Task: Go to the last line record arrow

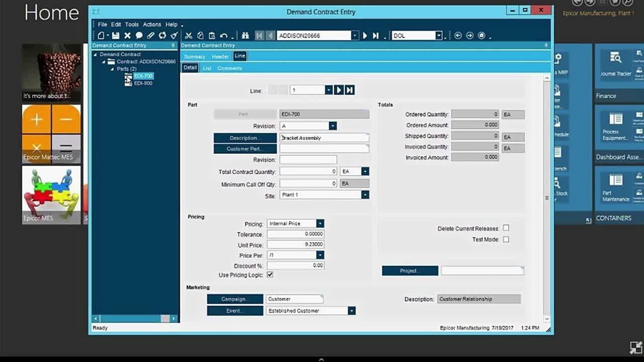Action: (350, 90)
